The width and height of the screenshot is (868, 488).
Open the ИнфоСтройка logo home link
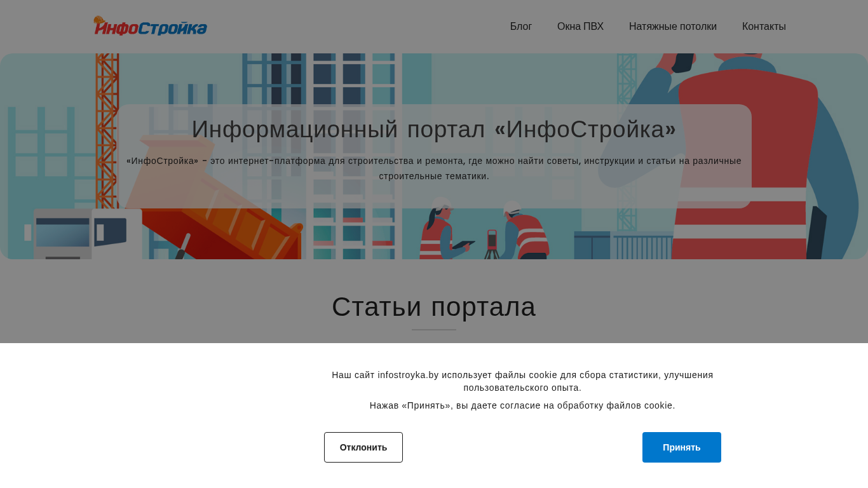pyautogui.click(x=151, y=26)
